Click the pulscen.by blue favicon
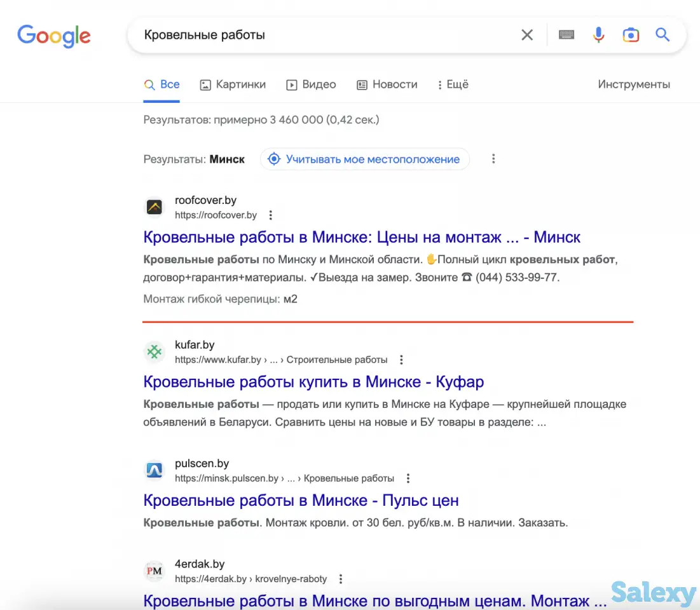 coord(154,470)
